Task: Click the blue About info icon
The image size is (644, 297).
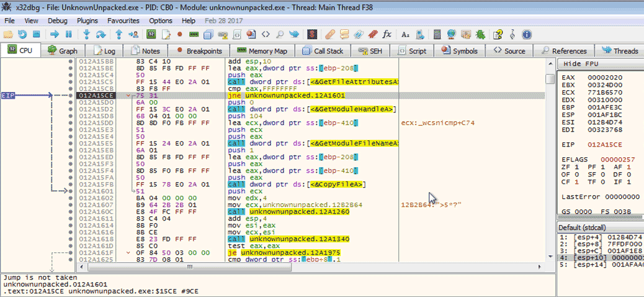Action: [x=527, y=34]
